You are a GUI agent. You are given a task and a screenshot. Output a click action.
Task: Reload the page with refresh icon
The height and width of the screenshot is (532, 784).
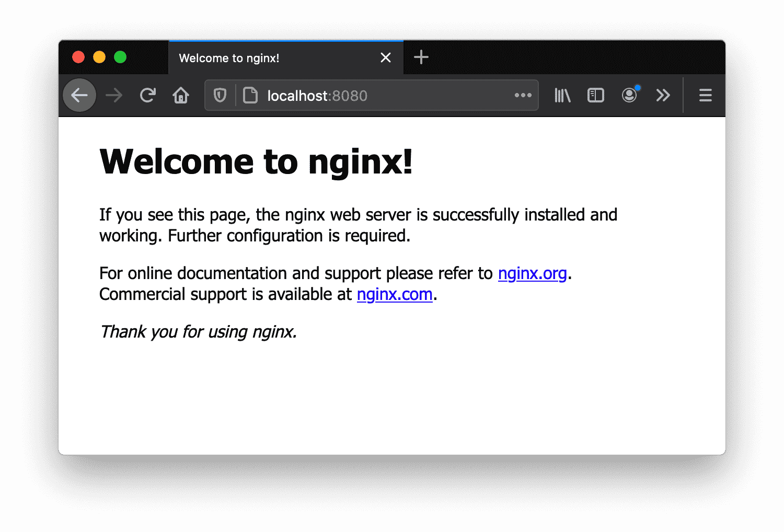[x=148, y=95]
